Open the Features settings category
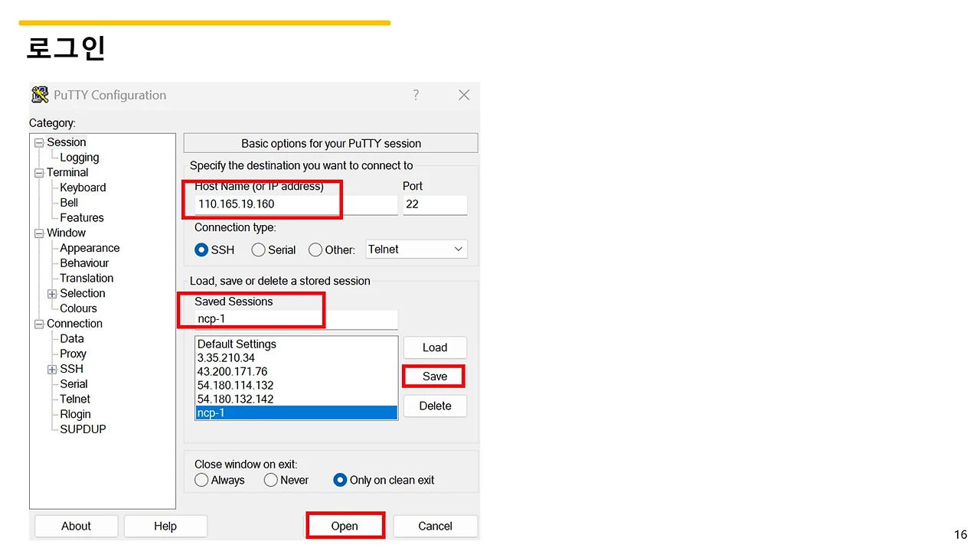980x551 pixels. tap(82, 218)
